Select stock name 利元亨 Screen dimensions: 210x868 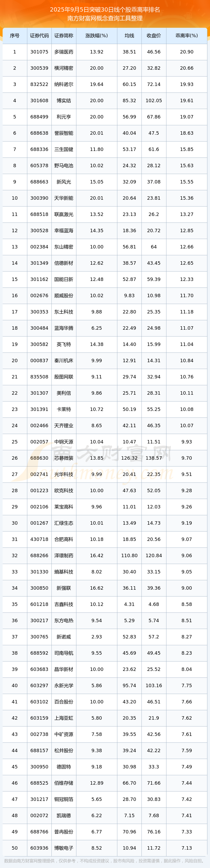pyautogui.click(x=64, y=117)
